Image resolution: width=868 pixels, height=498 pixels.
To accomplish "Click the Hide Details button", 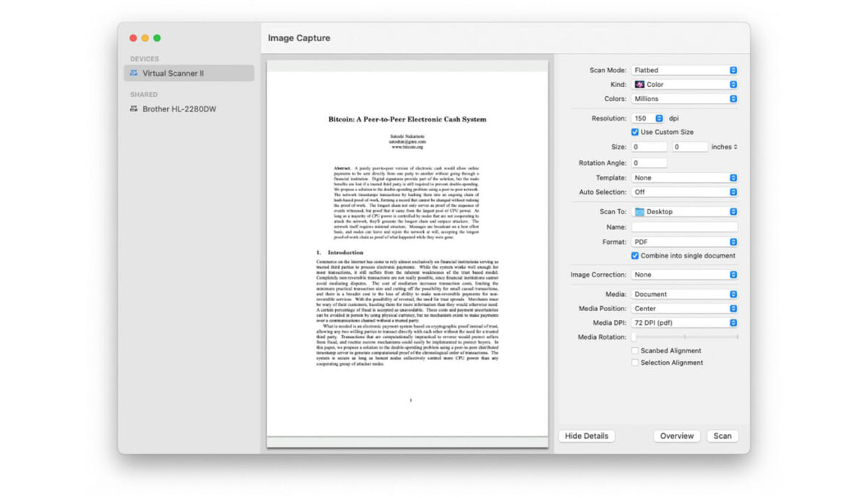I will click(x=587, y=436).
